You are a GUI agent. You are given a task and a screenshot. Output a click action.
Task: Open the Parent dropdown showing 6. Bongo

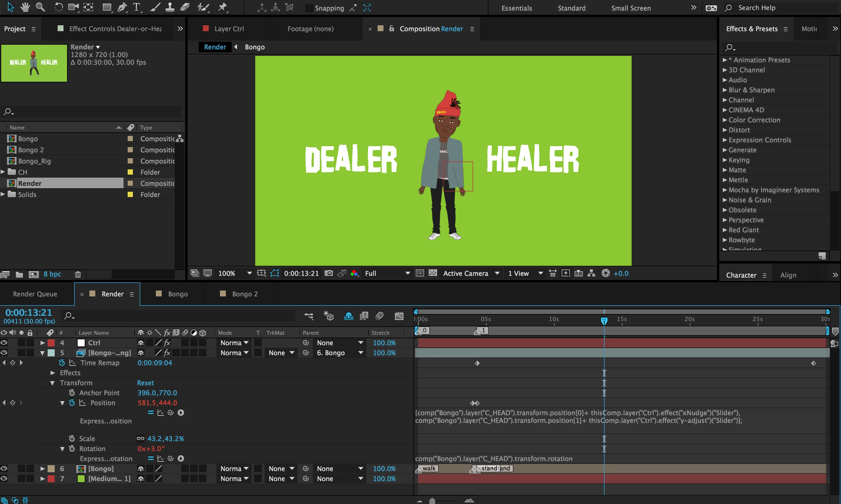pos(340,353)
